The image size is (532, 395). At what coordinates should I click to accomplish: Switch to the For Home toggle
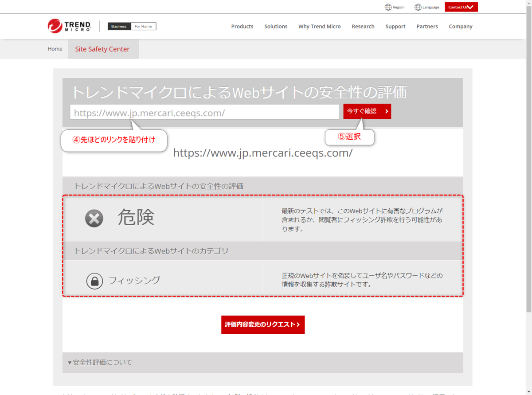pyautogui.click(x=143, y=27)
